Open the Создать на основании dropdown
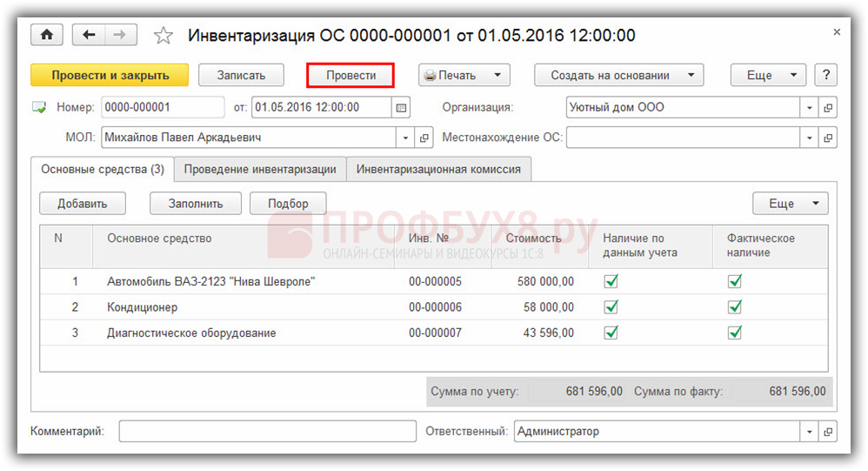This screenshot has width=868, height=471. tap(618, 75)
